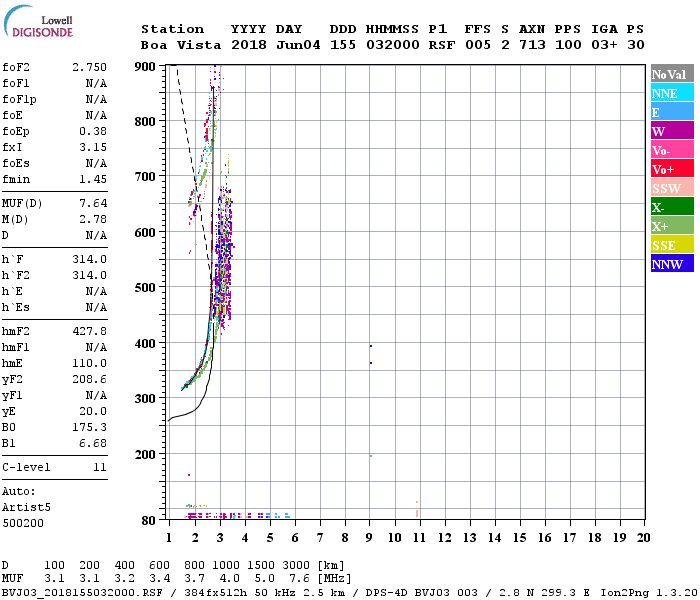This screenshot has width=700, height=600.
Task: Click the yF2 value 208.6
Action: click(x=89, y=379)
